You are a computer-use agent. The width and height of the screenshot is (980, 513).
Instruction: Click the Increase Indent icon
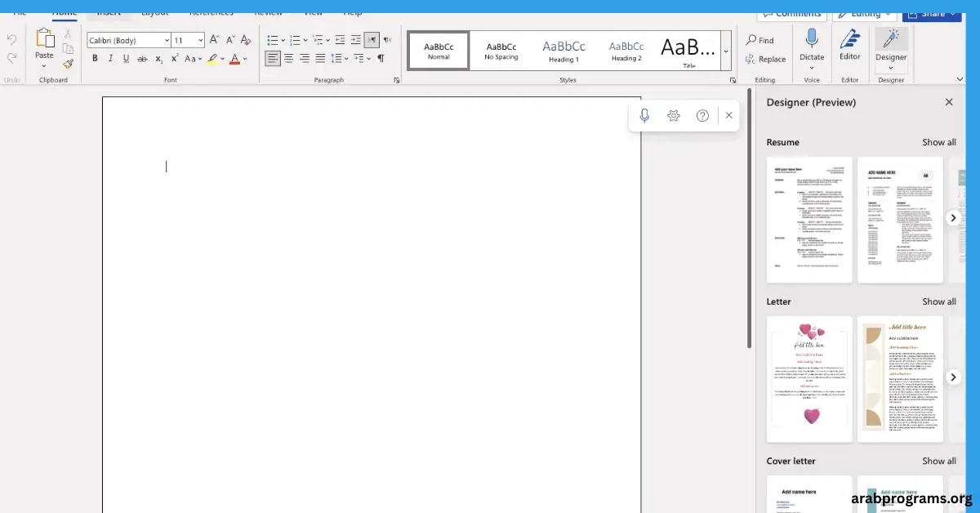point(356,39)
